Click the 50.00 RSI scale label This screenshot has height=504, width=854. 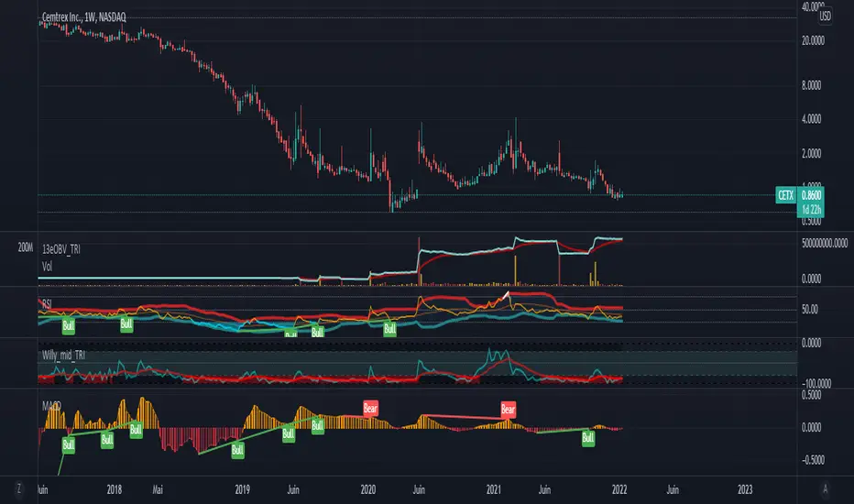[810, 310]
